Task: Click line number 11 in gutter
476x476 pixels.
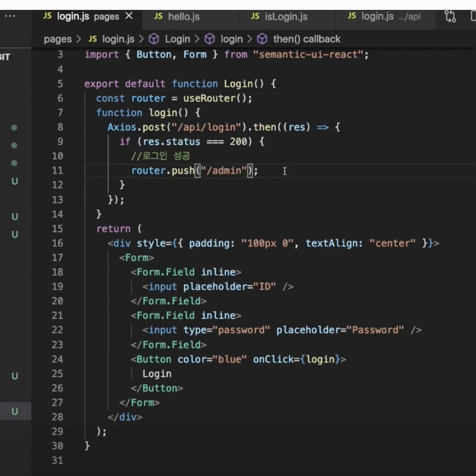Action: 57,171
